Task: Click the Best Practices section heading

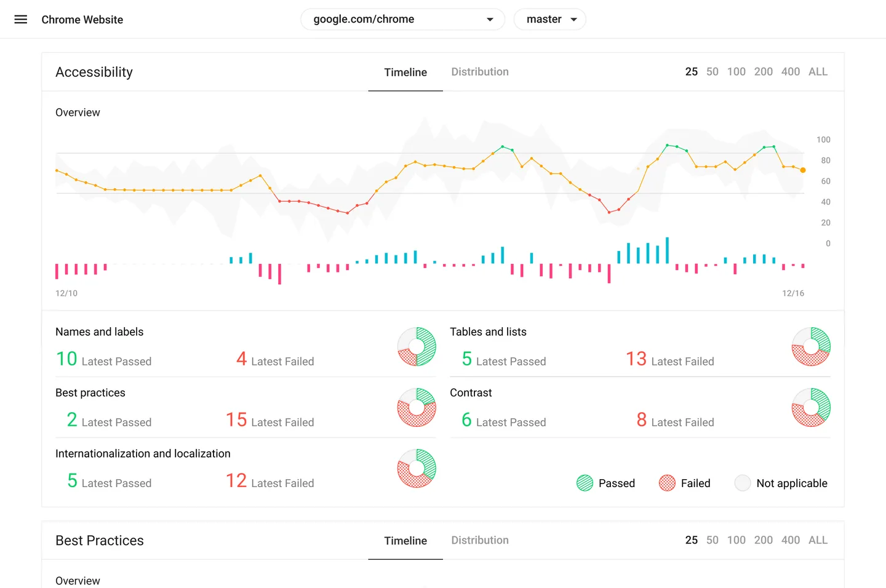Action: click(100, 541)
